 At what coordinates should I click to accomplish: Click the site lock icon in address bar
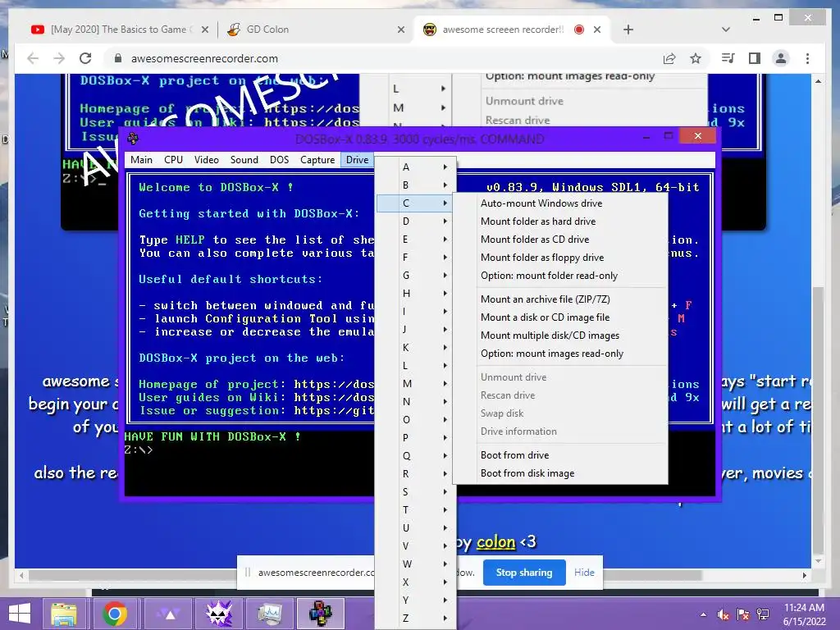pyautogui.click(x=118, y=58)
